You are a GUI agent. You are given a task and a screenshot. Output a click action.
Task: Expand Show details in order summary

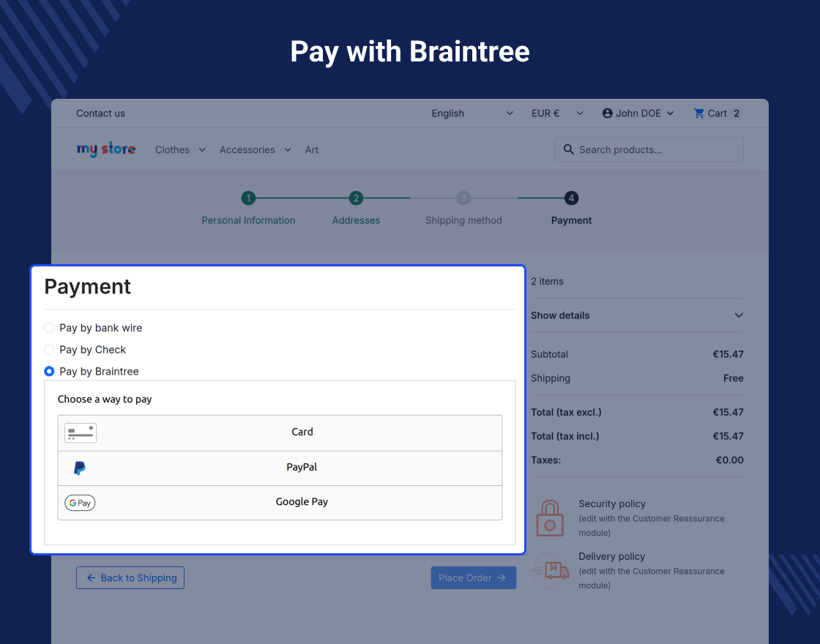click(637, 315)
